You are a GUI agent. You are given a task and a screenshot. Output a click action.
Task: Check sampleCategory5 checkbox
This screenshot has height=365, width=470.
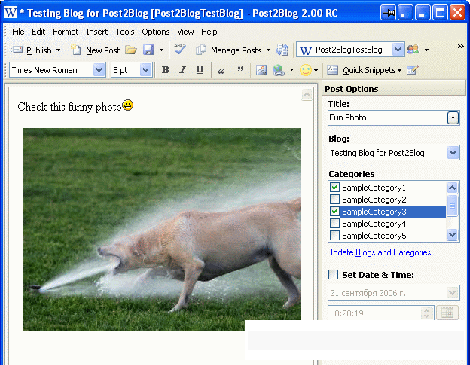coord(335,235)
